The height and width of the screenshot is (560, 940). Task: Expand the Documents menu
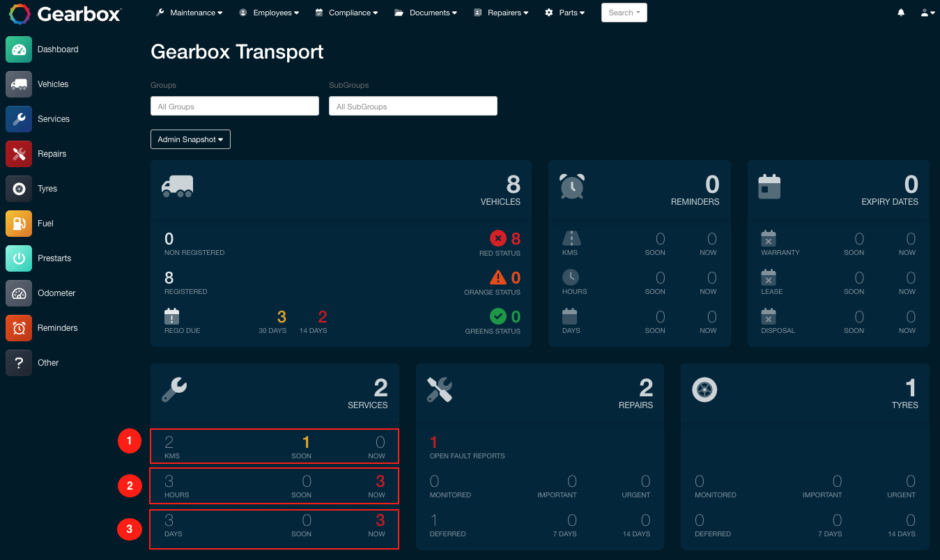coord(426,13)
